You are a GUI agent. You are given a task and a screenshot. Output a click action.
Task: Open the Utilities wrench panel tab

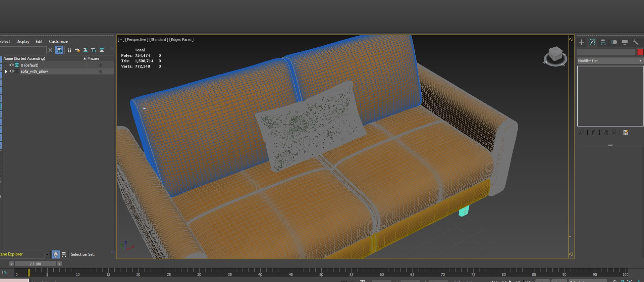(x=635, y=42)
